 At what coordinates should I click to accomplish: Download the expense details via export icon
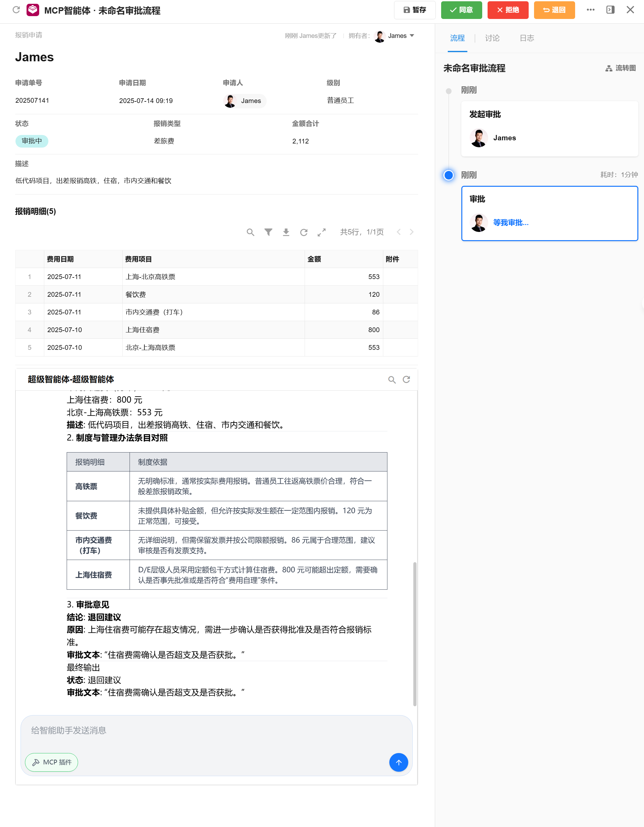287,232
